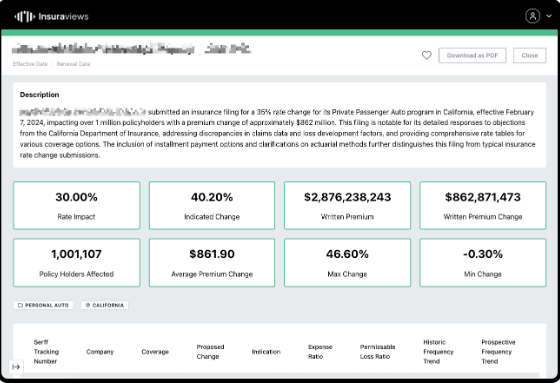Click the Download as PDF button
Image resolution: width=560 pixels, height=385 pixels.
click(472, 55)
